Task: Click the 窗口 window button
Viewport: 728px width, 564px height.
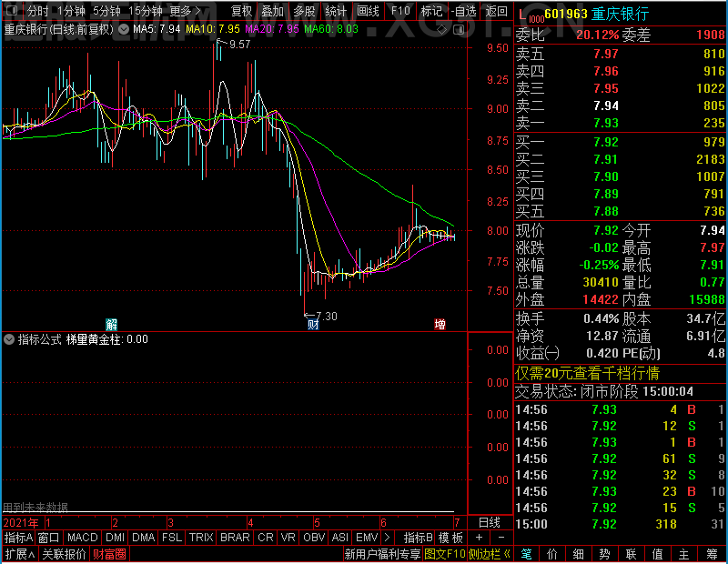Action: pyautogui.click(x=49, y=538)
